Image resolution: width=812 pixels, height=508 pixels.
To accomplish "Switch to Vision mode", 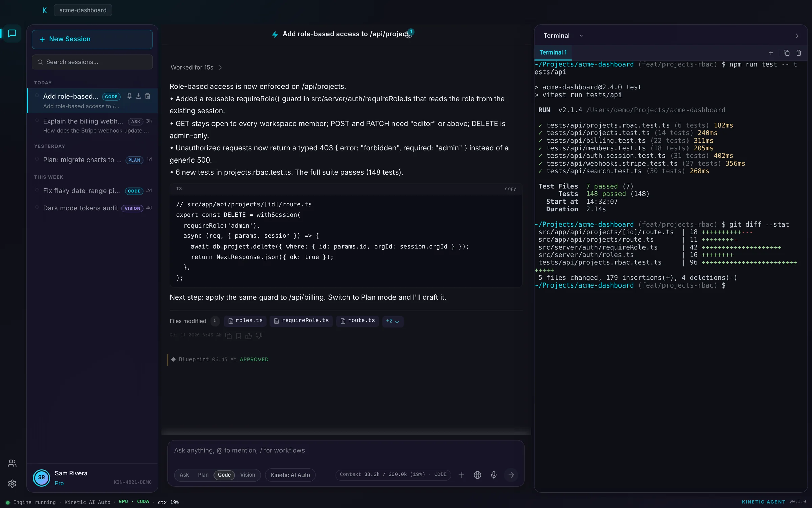I will coord(247,475).
